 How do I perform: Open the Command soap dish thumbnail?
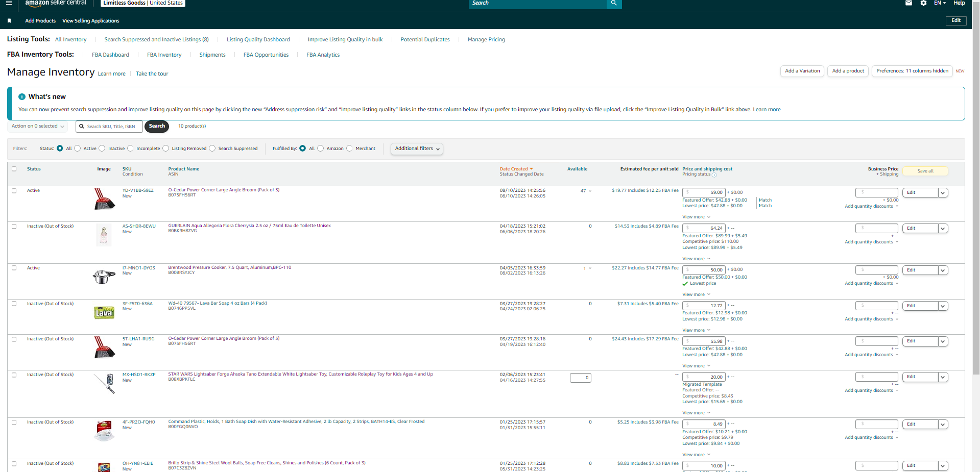(104, 431)
